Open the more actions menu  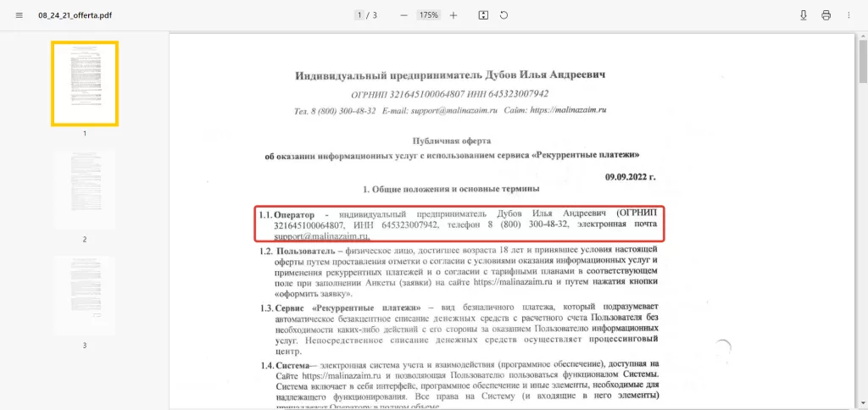tap(849, 15)
